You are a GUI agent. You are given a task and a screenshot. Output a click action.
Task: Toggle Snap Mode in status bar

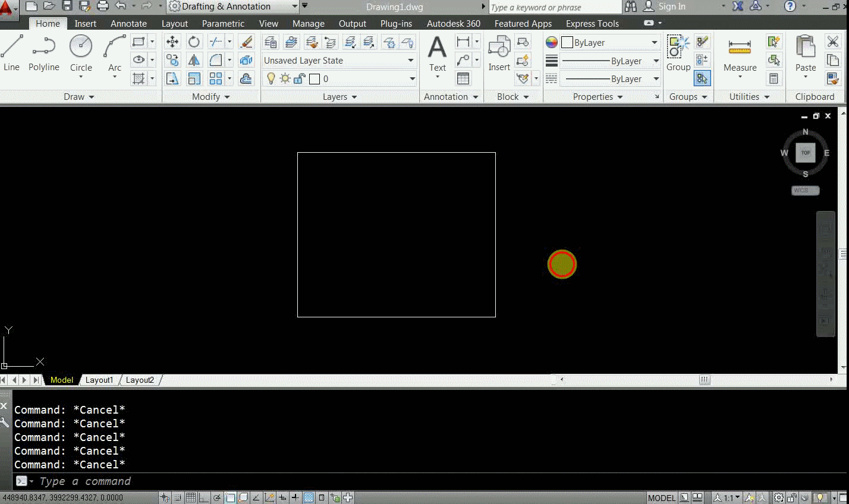click(x=178, y=498)
